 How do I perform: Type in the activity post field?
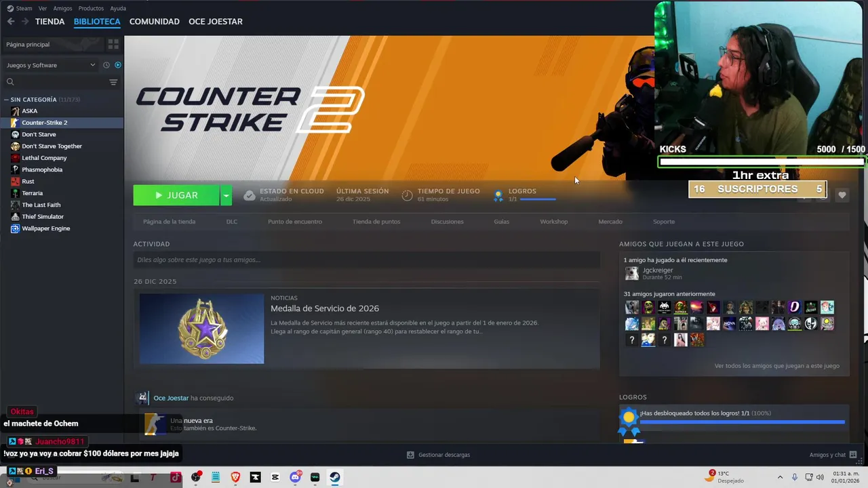pyautogui.click(x=366, y=260)
